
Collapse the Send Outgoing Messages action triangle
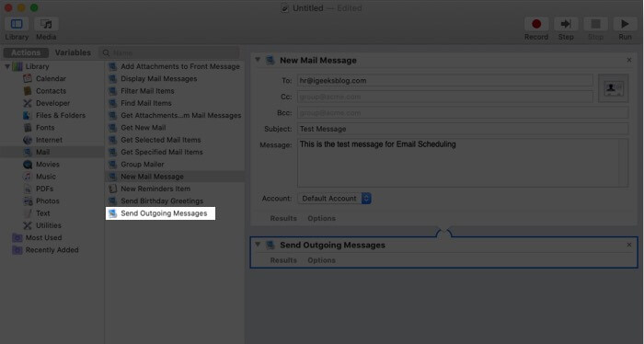click(258, 245)
